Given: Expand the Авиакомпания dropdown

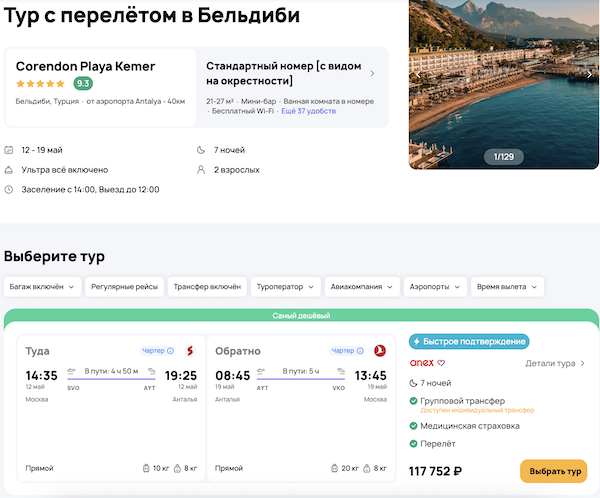Looking at the screenshot, I should coord(363,287).
